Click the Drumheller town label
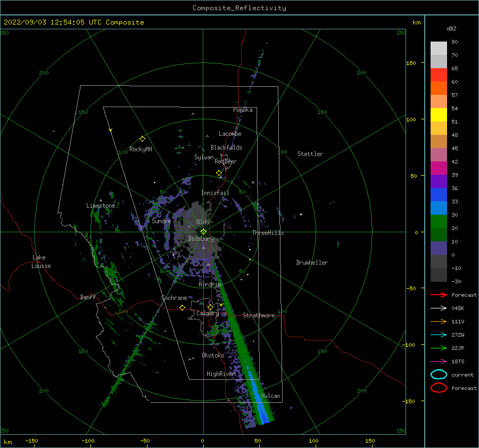The height and width of the screenshot is (448, 479). pyautogui.click(x=312, y=263)
